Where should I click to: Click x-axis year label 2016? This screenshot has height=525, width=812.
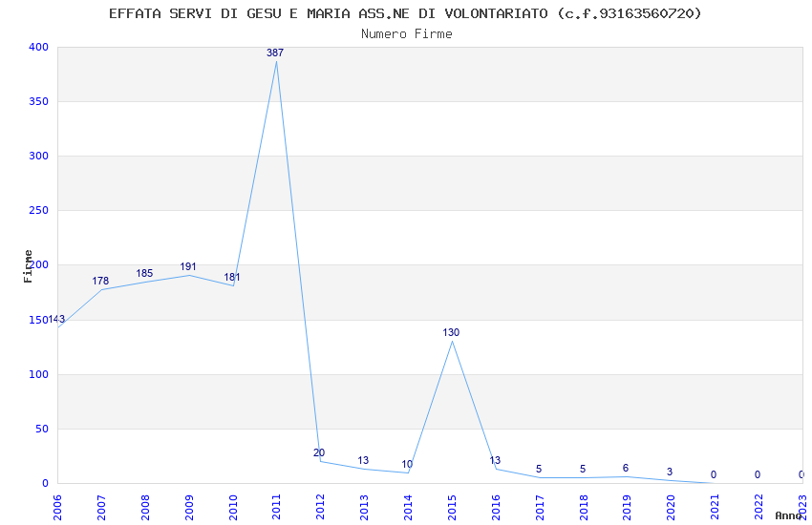pyautogui.click(x=496, y=507)
